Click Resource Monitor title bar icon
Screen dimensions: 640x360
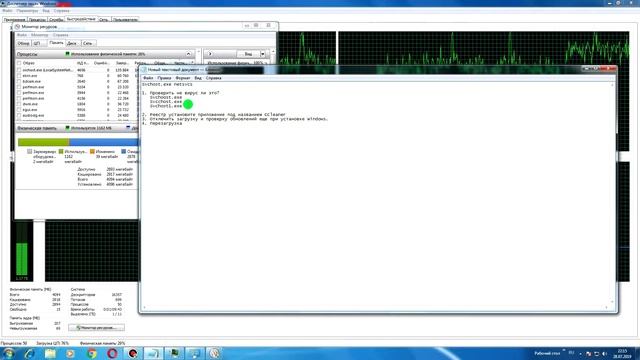(17, 27)
